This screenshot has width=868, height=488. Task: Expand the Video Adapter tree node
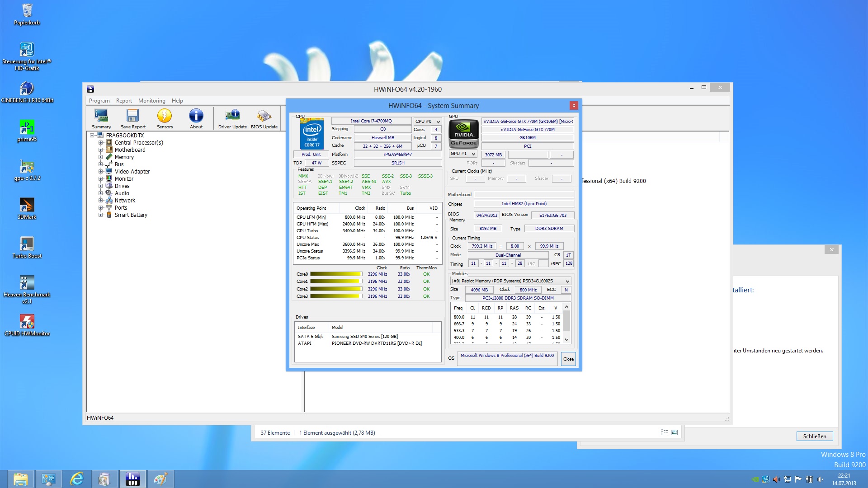click(x=101, y=171)
